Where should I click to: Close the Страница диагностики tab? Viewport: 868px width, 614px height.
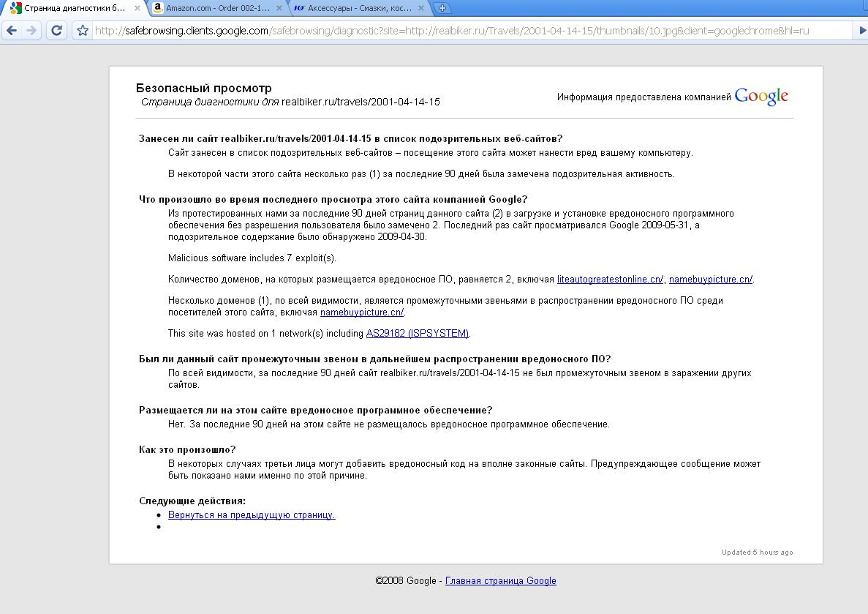(x=137, y=9)
